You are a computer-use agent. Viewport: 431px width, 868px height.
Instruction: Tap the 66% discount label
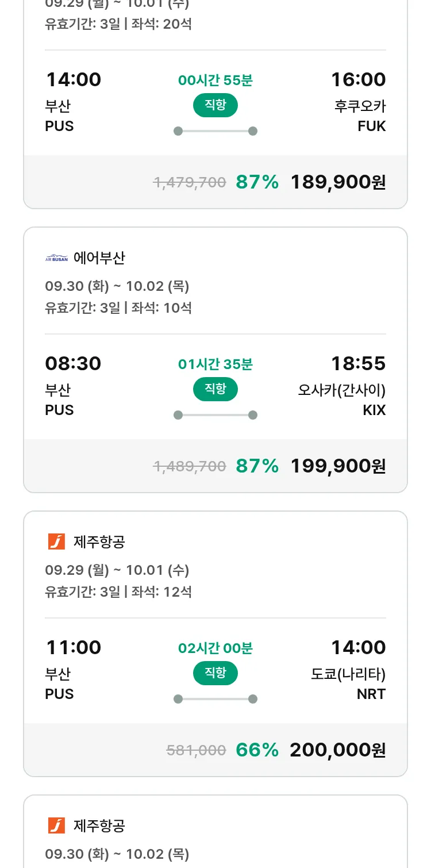257,750
